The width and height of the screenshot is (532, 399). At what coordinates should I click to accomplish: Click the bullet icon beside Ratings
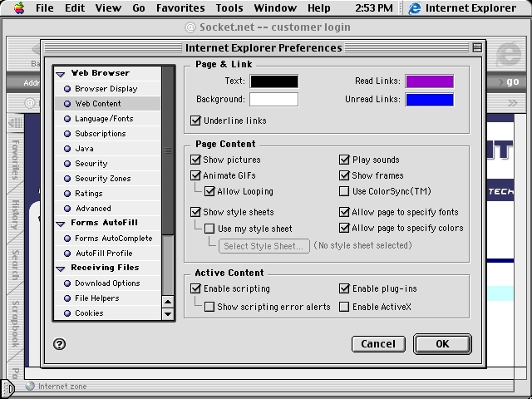pos(67,194)
